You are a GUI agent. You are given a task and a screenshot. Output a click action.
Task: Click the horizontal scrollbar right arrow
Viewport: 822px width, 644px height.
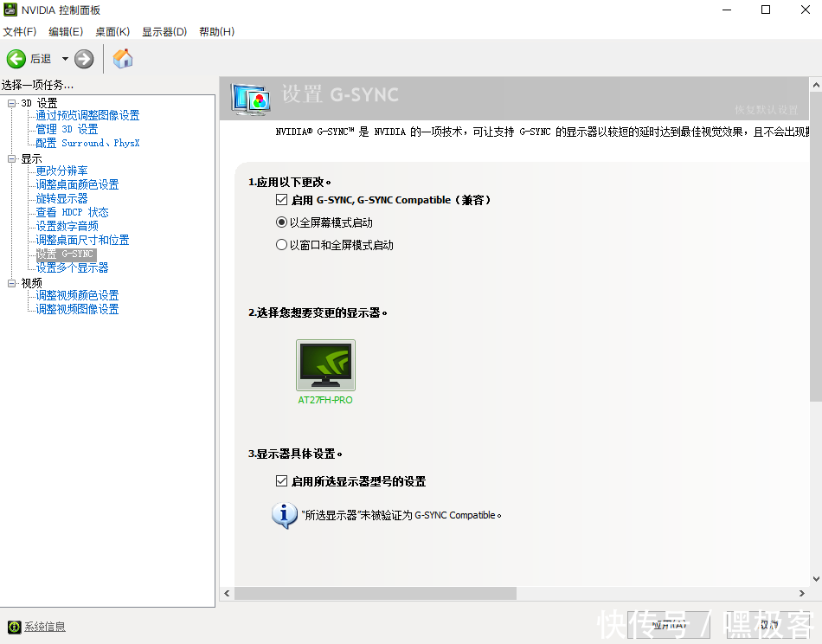pos(801,593)
